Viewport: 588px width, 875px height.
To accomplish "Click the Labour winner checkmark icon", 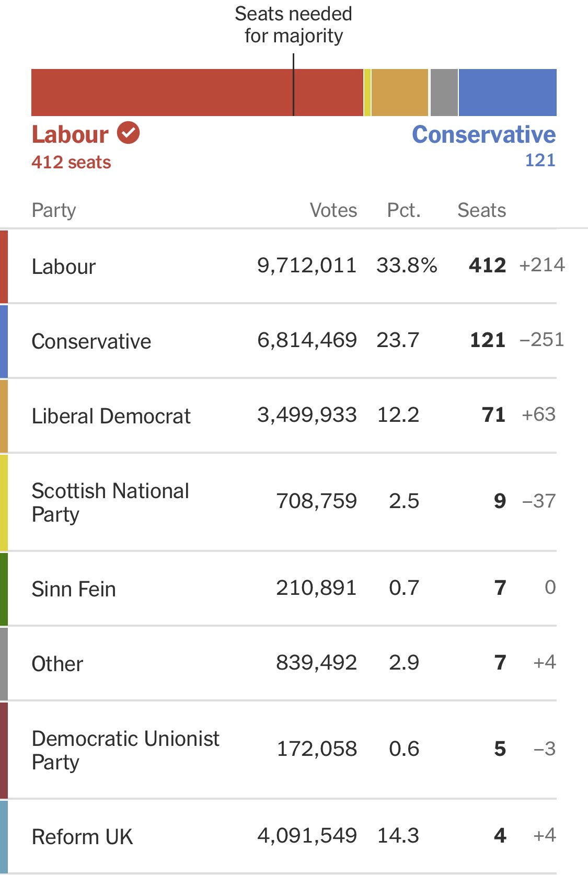I will pyautogui.click(x=128, y=133).
